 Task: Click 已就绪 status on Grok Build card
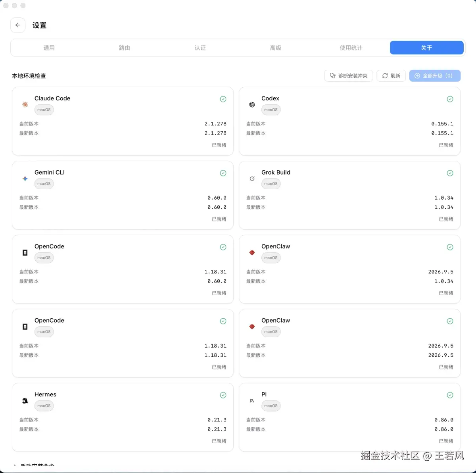(x=446, y=219)
